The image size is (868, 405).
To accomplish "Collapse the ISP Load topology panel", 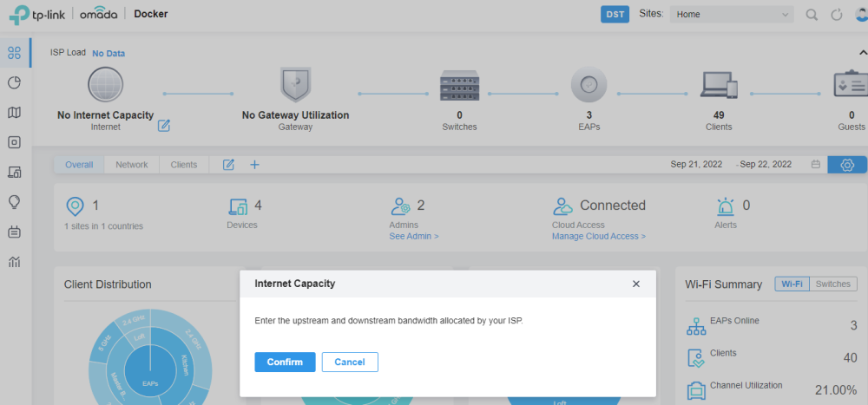I will [x=863, y=53].
